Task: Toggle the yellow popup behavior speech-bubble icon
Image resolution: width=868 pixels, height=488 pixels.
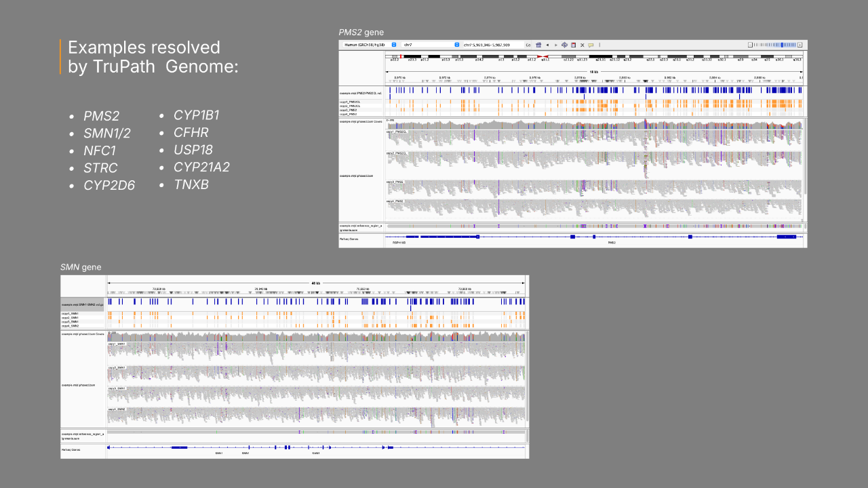Action: tap(591, 45)
